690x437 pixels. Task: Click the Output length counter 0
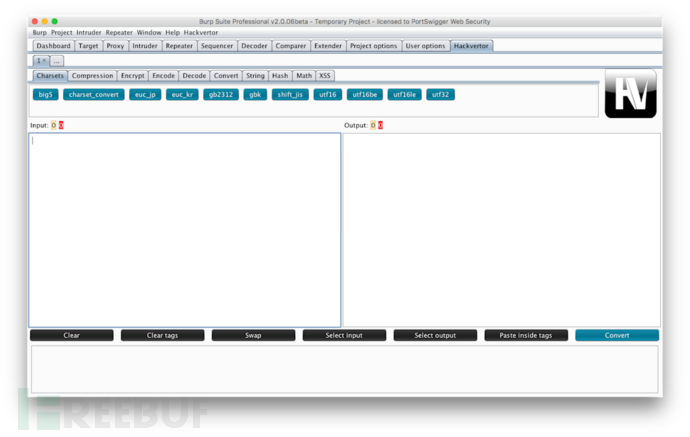click(373, 125)
